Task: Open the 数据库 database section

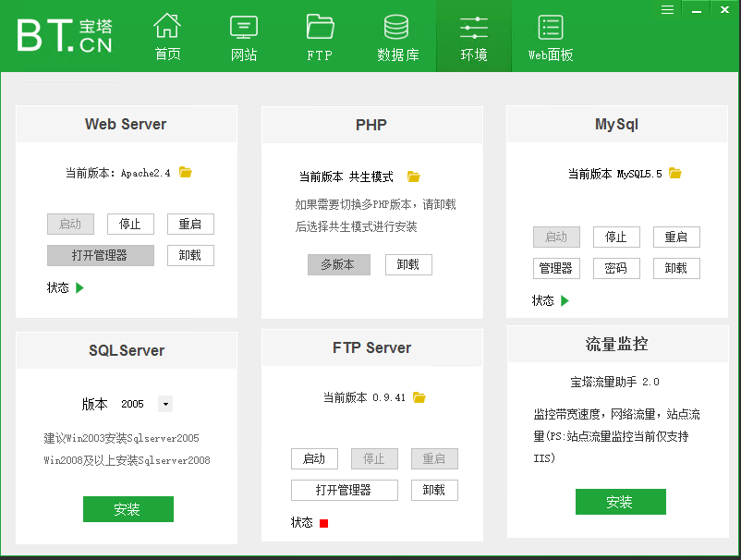Action: click(x=397, y=36)
